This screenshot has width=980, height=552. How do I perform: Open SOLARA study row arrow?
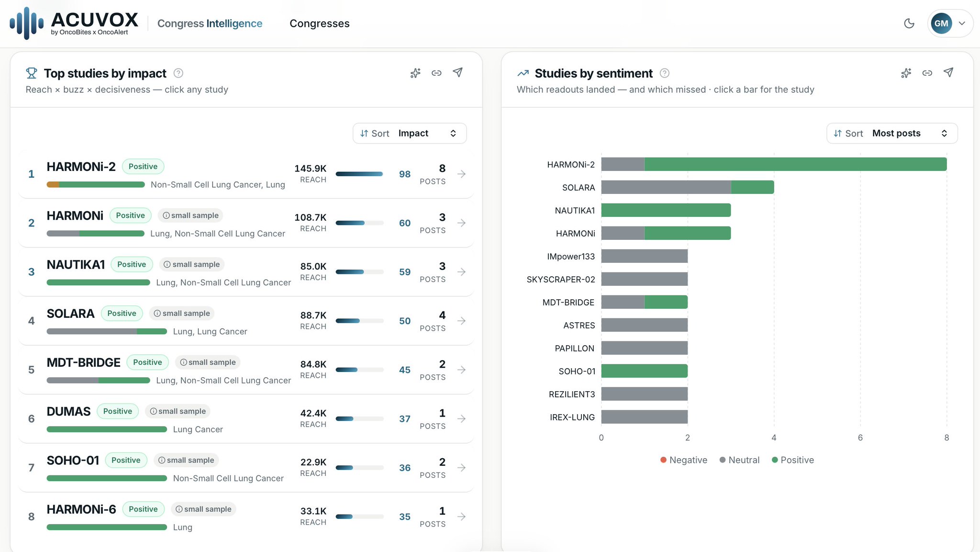[462, 321]
